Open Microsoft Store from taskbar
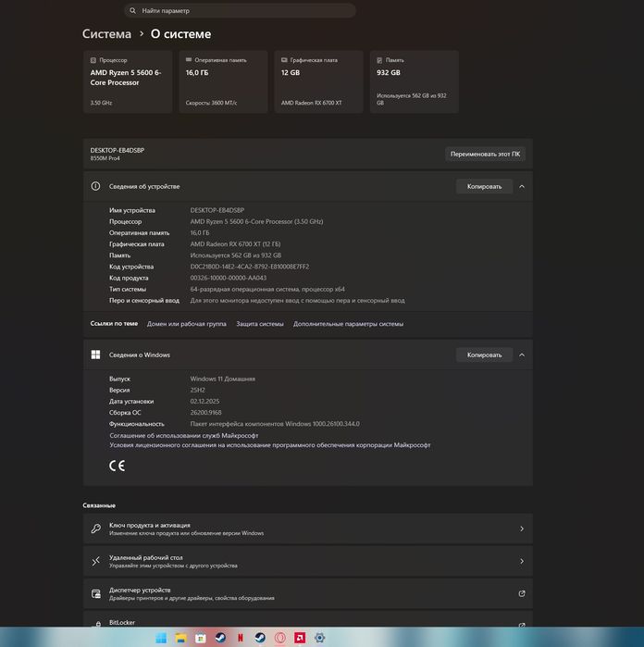644x647 pixels. [x=201, y=638]
